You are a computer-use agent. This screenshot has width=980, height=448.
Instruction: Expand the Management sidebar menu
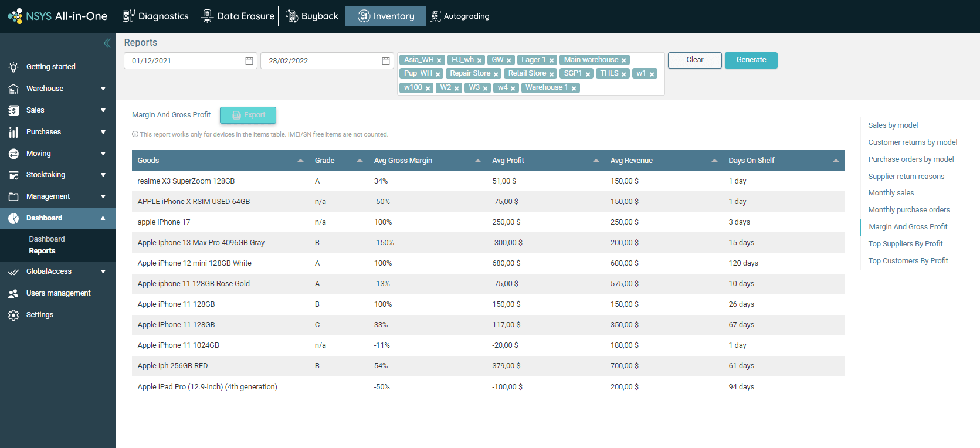click(x=58, y=196)
